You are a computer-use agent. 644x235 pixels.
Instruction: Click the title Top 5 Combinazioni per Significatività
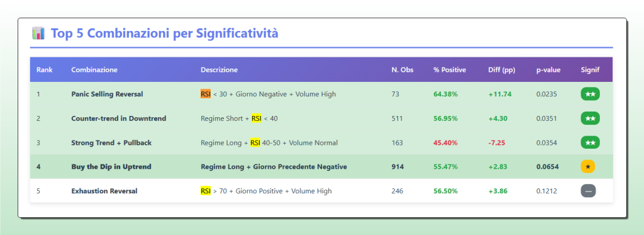click(165, 33)
